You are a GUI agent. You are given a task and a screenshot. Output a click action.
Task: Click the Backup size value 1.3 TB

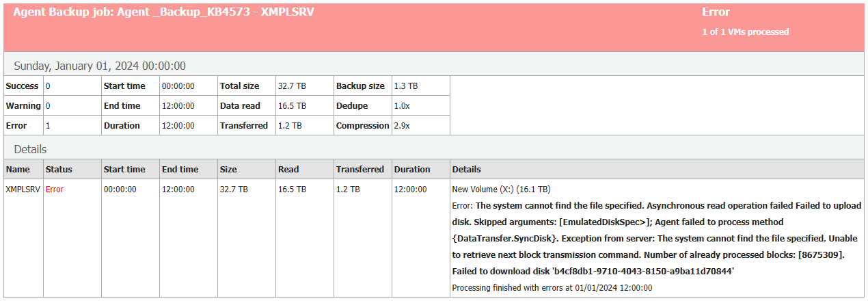(406, 86)
